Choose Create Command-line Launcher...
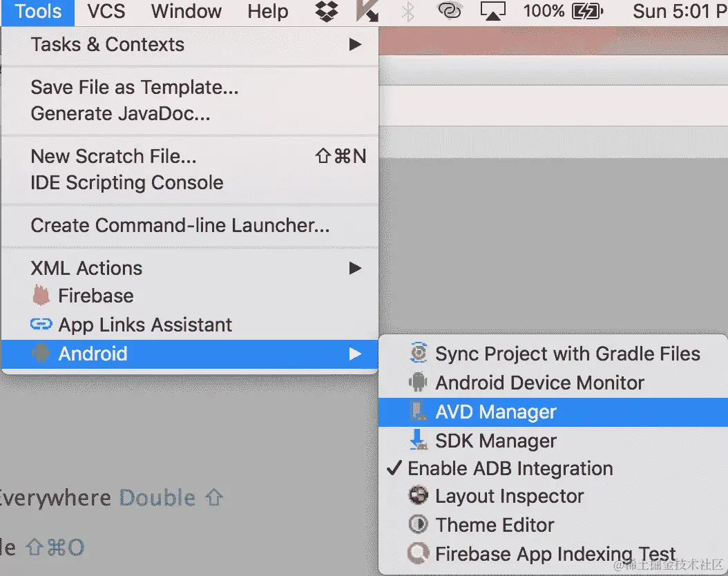This screenshot has width=728, height=576. coord(190,226)
